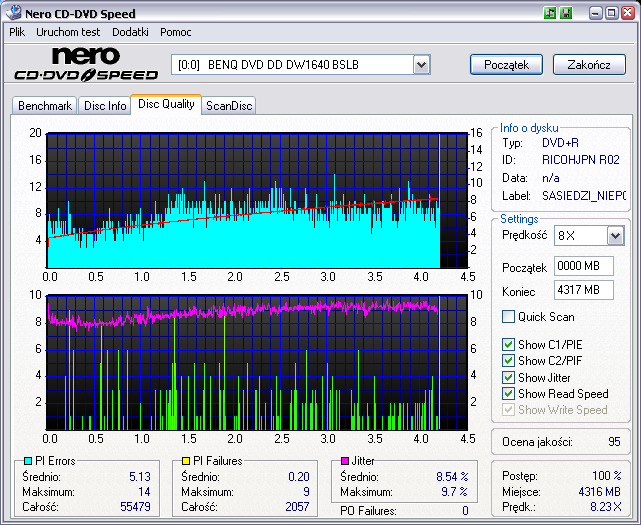Uncheck Show Jitter
This screenshot has height=525, width=641.
(508, 377)
